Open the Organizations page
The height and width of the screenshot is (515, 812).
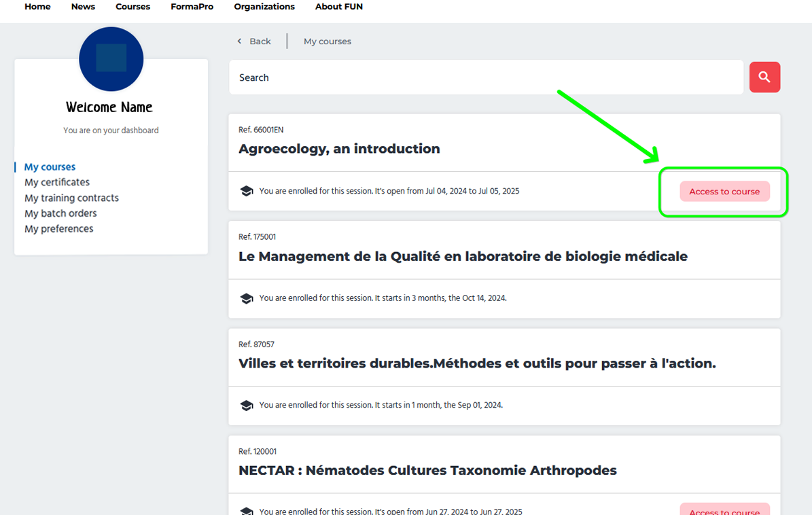(x=264, y=7)
